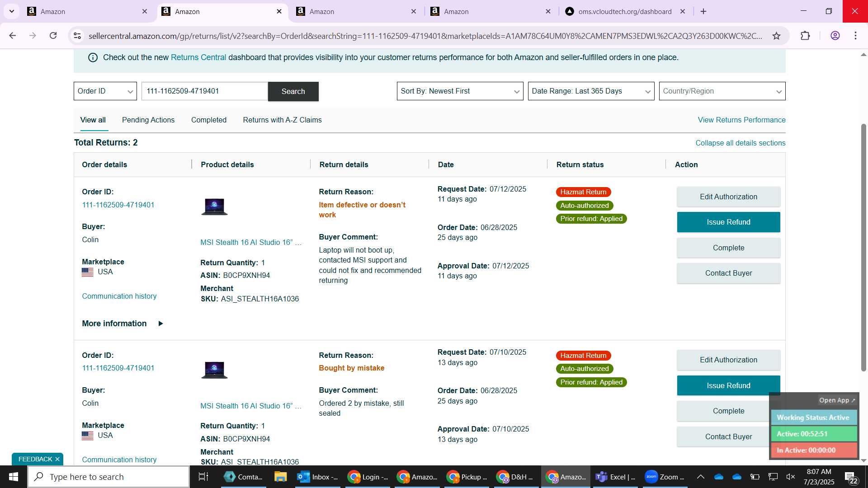The width and height of the screenshot is (868, 488).
Task: Click Collapse all details sections
Action: tap(740, 143)
